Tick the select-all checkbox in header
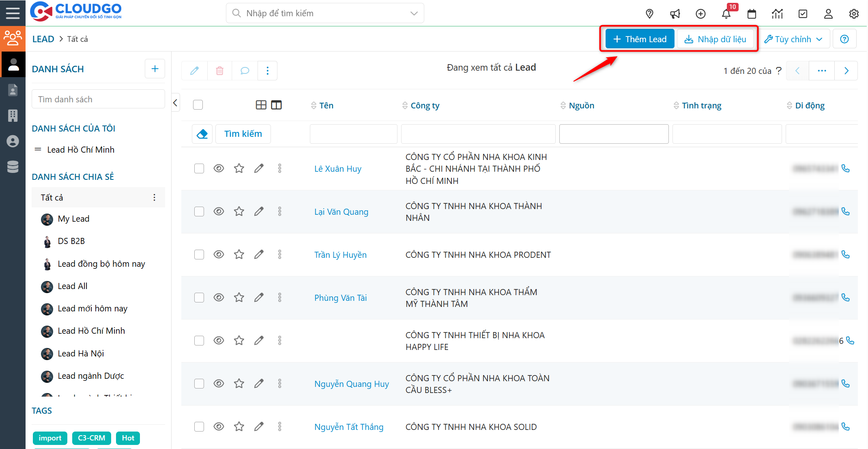Image resolution: width=868 pixels, height=449 pixels. 198,105
